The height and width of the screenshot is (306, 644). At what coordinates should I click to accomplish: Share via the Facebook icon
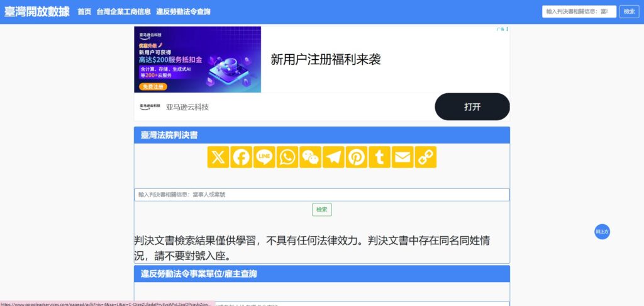[x=241, y=157]
